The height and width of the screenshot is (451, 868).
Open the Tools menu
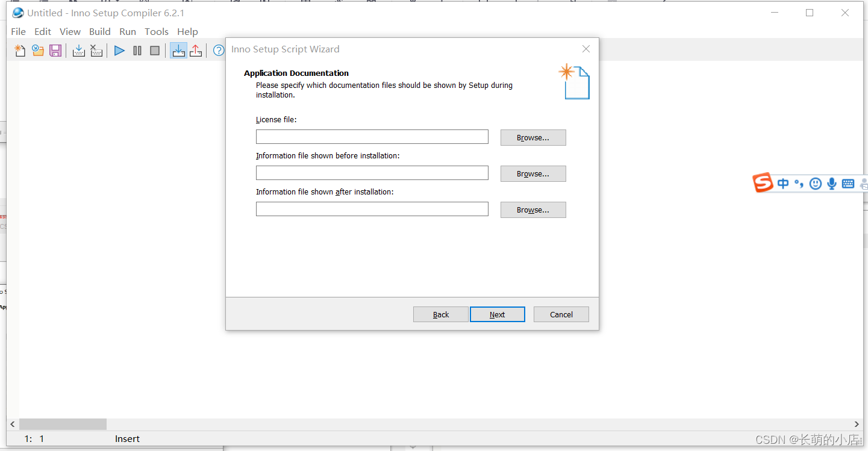(157, 31)
